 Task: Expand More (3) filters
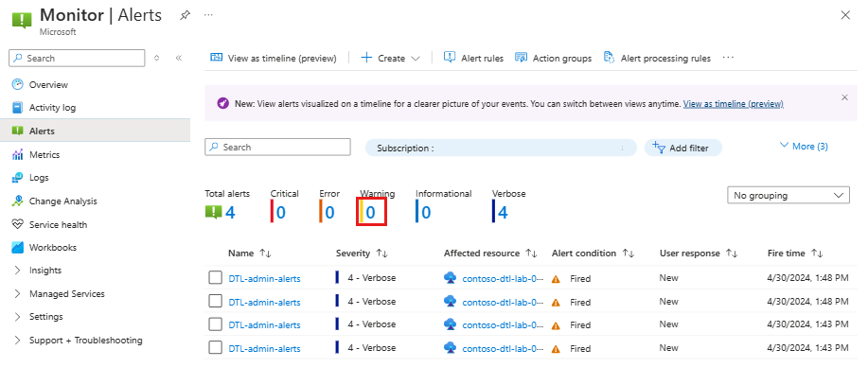pyautogui.click(x=804, y=146)
